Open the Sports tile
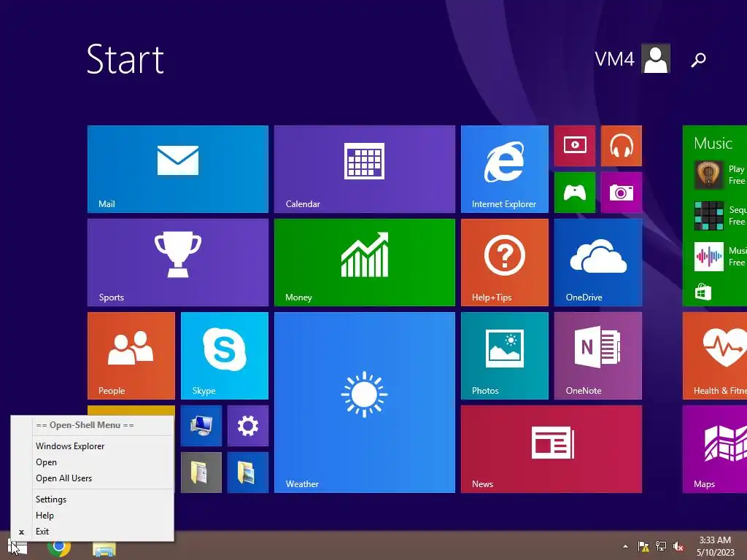Screen dimensions: 747x560 tap(178, 262)
